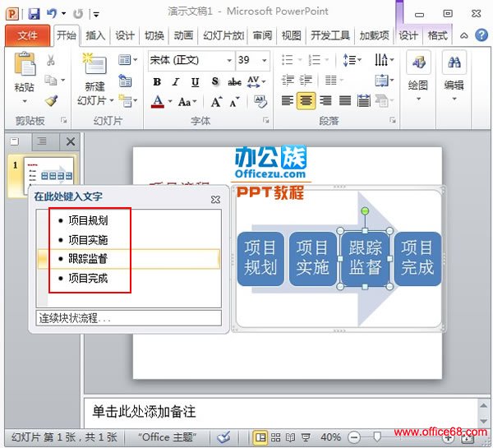Open the line spacing dropdown
Screen dimensions: 493x448
click(x=352, y=60)
